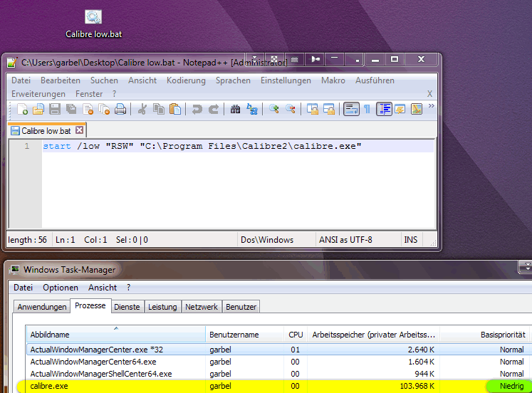Image resolution: width=532 pixels, height=393 pixels.
Task: Open the Ausführen menu
Action: [375, 80]
